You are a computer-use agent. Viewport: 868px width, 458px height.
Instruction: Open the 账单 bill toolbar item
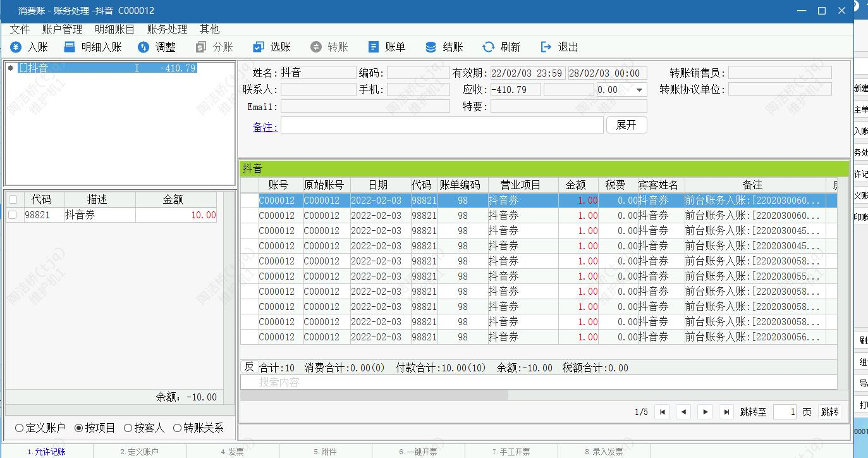(x=387, y=47)
